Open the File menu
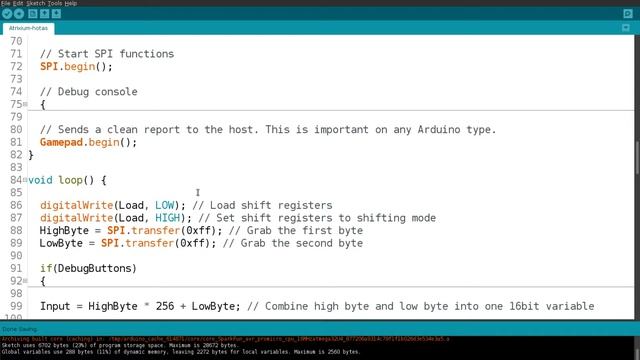 tap(6, 3)
